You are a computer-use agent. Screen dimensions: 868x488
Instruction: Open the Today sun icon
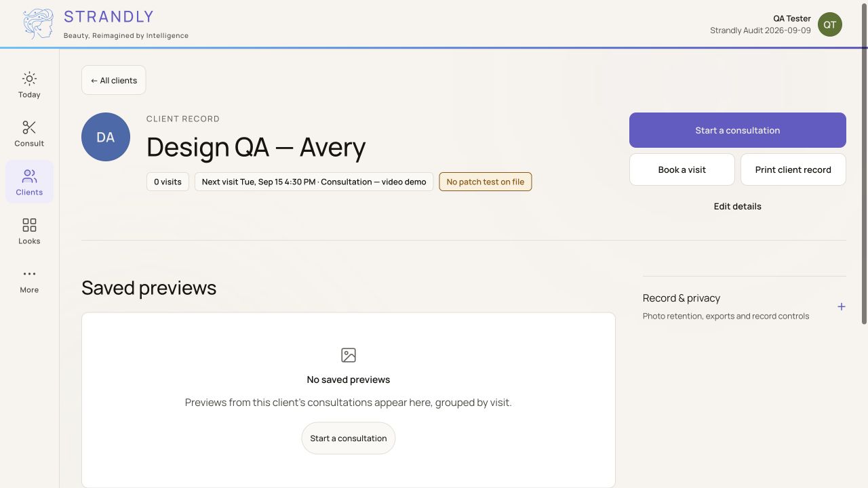pyautogui.click(x=29, y=79)
